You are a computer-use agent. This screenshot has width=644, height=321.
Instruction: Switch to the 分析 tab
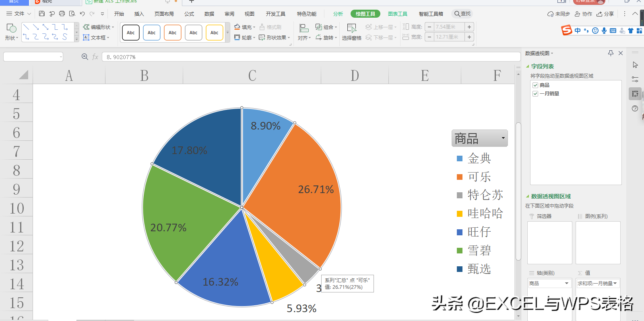[x=338, y=14]
